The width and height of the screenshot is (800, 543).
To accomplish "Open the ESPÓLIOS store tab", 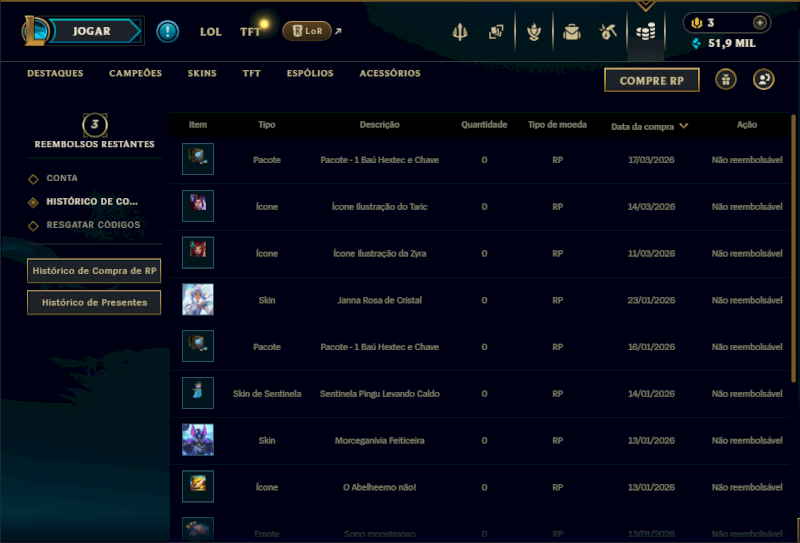I will tap(310, 73).
